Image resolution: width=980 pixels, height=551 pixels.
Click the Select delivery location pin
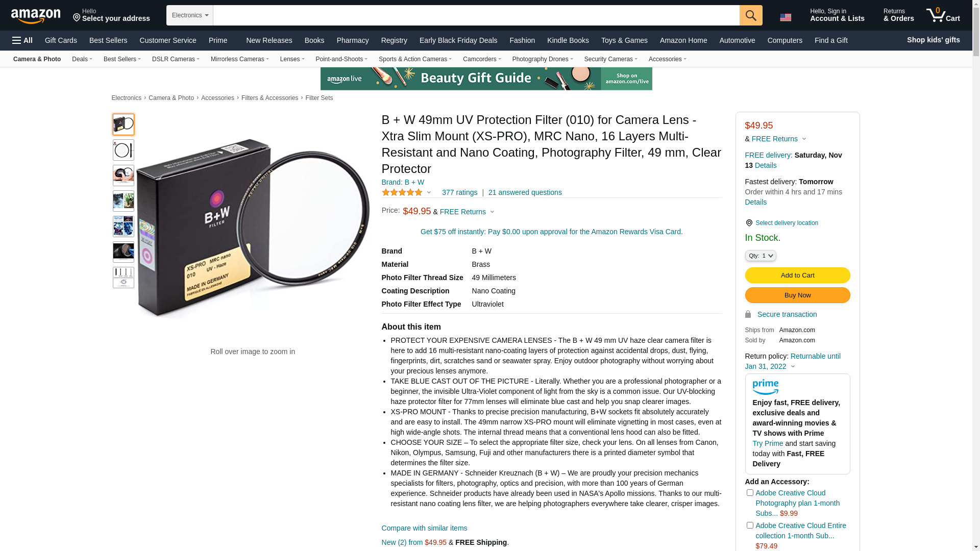[x=749, y=223]
